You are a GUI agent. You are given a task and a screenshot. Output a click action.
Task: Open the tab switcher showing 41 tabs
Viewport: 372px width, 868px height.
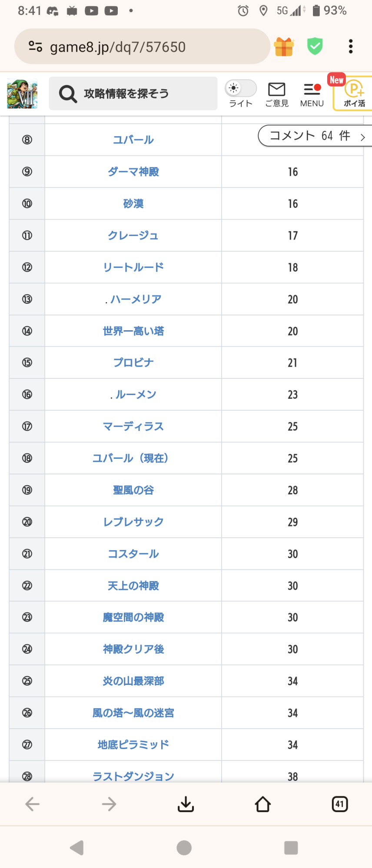[x=339, y=804]
